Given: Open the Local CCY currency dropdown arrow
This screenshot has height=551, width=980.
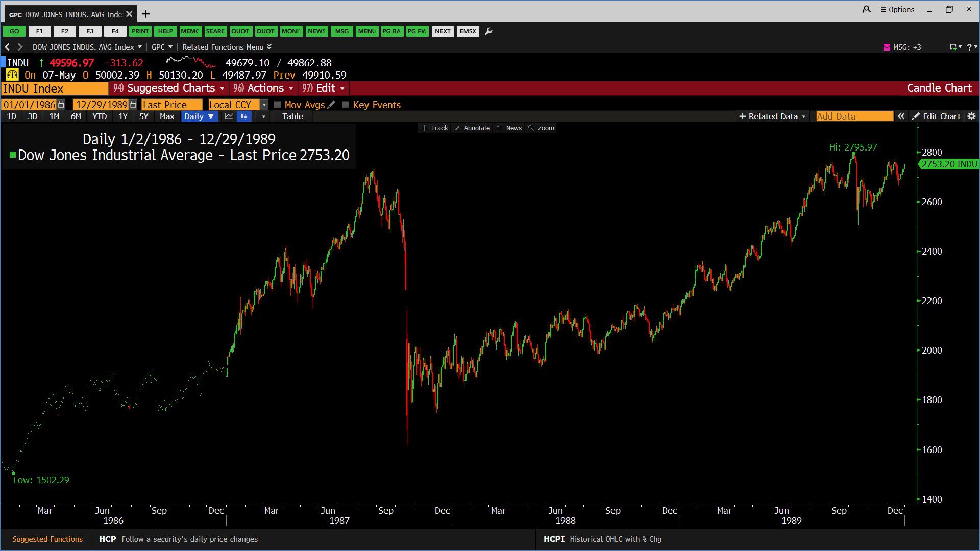Looking at the screenshot, I should pos(264,105).
